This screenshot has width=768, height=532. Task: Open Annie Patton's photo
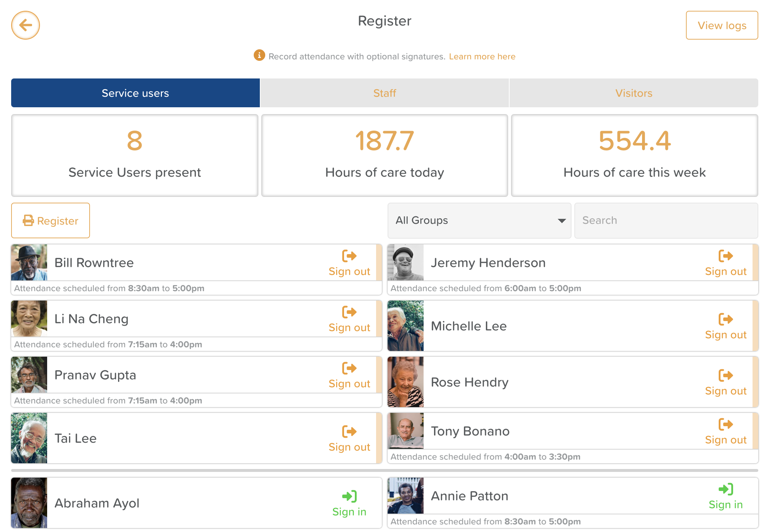[x=406, y=496]
